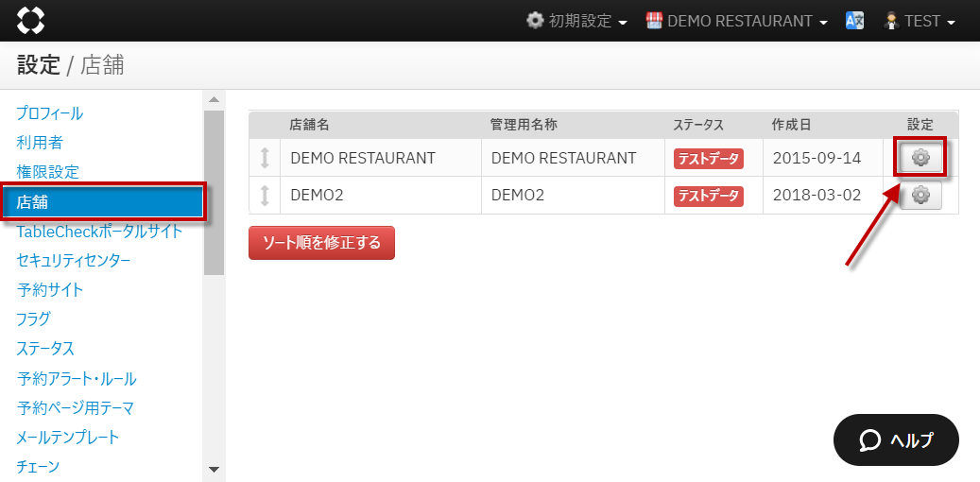The width and height of the screenshot is (980, 482).
Task: Open the ヘルプ chat bubble
Action: (x=895, y=439)
